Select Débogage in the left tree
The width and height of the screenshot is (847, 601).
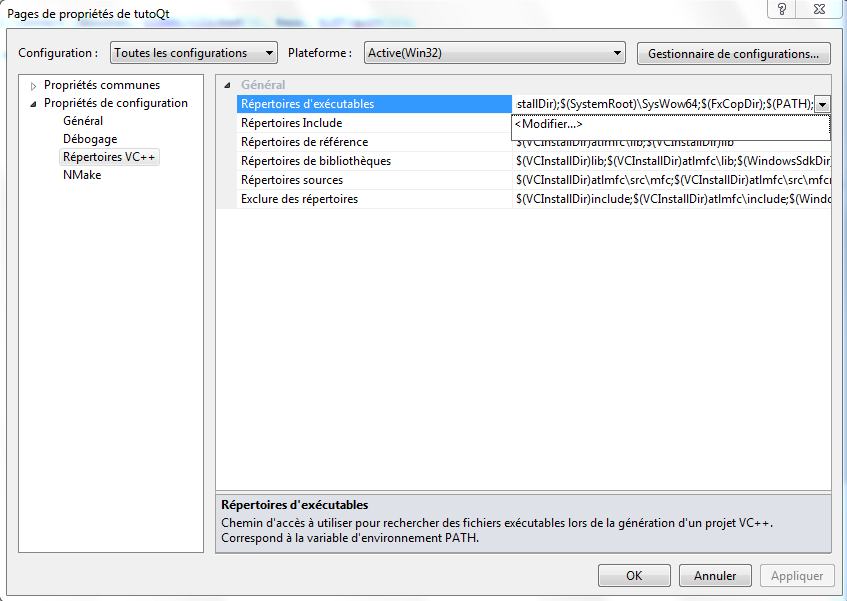click(x=90, y=139)
